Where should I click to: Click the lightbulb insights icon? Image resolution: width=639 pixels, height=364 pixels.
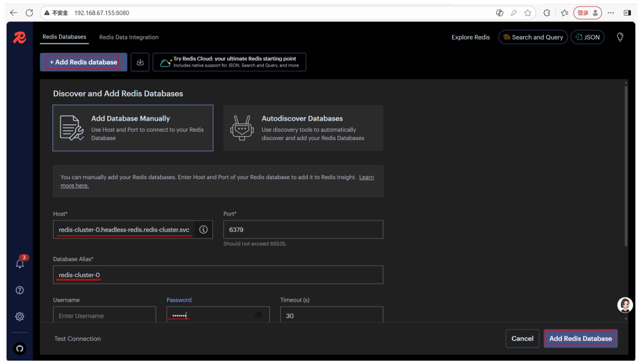(x=620, y=37)
